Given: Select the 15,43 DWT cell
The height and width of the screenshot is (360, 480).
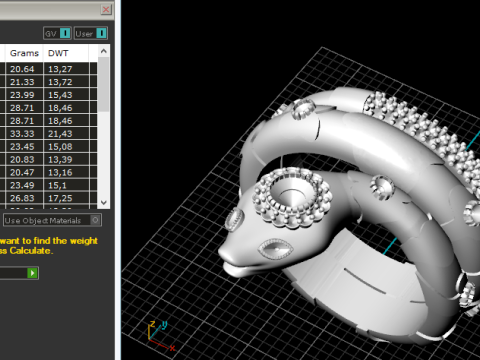Looking at the screenshot, I should tap(66, 95).
